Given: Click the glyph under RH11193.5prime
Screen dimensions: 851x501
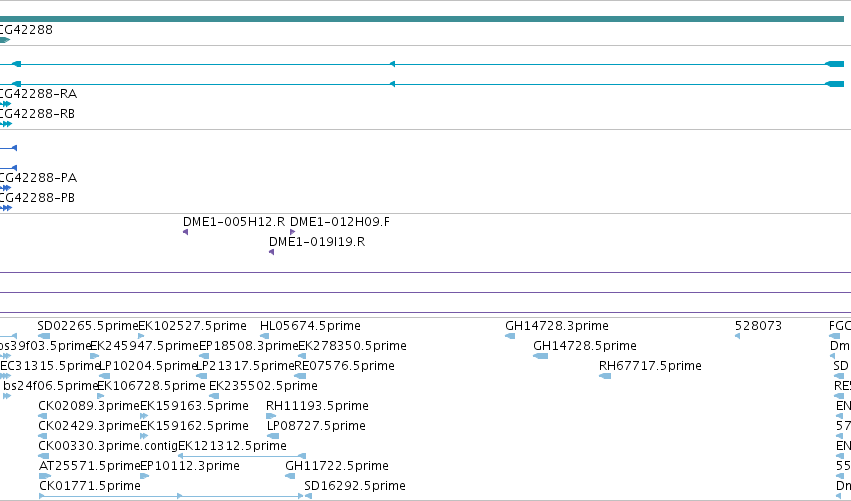Looking at the screenshot, I should (x=271, y=416).
